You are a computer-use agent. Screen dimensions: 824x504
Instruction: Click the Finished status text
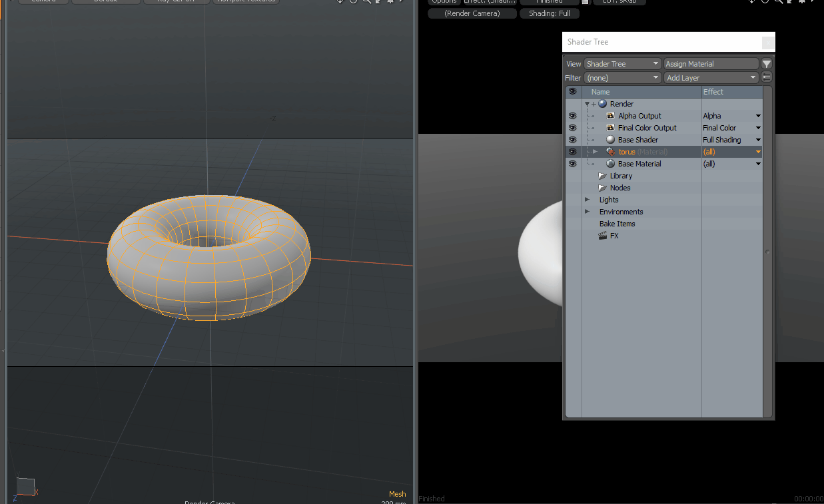(432, 499)
